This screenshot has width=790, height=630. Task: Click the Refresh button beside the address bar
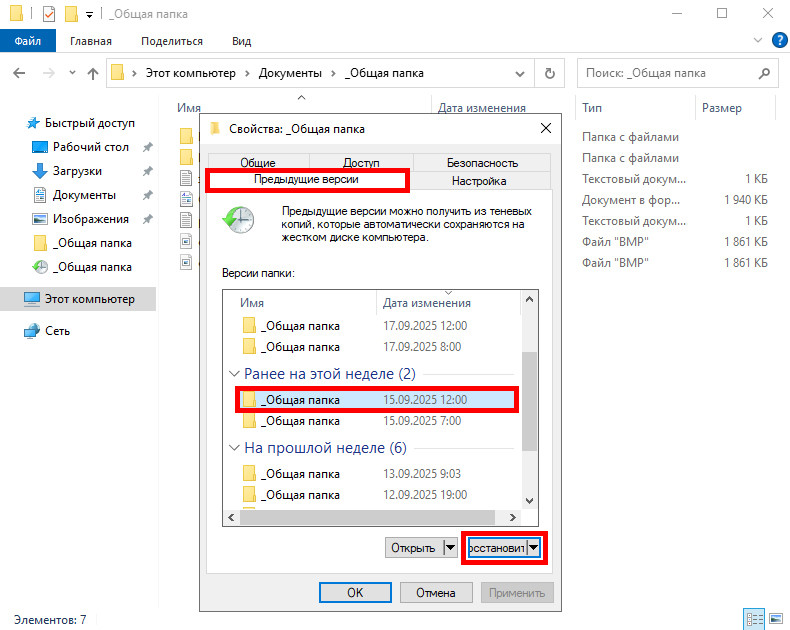[549, 73]
